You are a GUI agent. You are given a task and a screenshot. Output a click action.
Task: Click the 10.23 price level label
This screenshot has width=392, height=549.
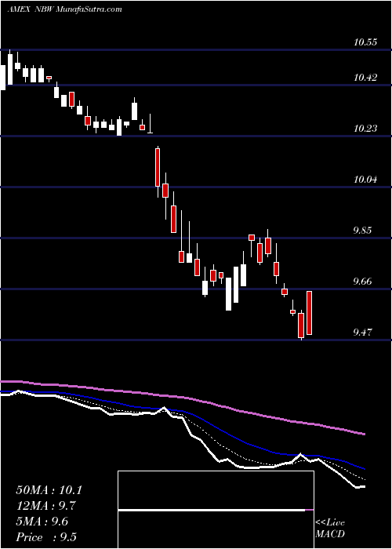click(x=365, y=129)
